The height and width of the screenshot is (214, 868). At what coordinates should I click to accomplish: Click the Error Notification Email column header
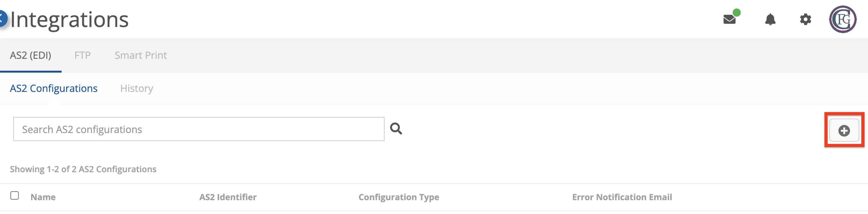pyautogui.click(x=622, y=197)
